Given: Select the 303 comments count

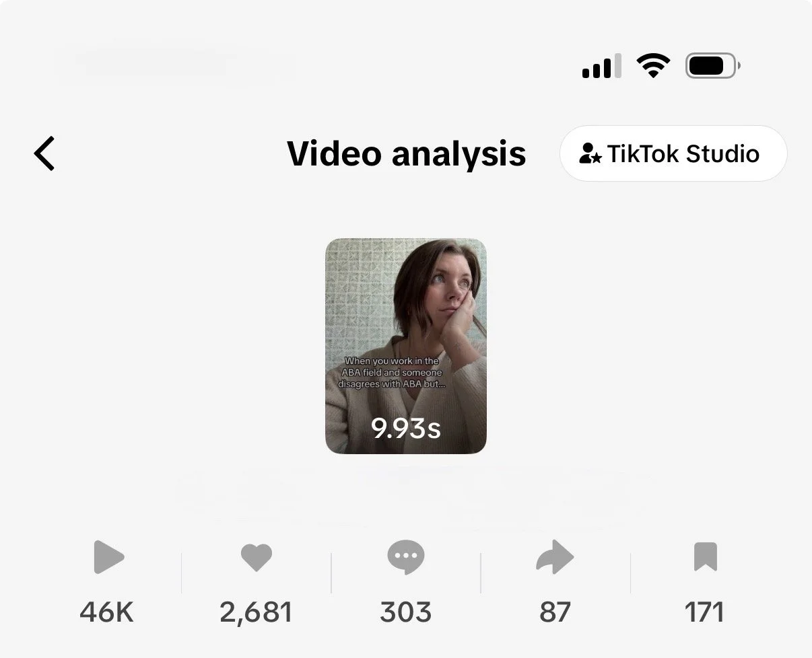Looking at the screenshot, I should [x=406, y=612].
